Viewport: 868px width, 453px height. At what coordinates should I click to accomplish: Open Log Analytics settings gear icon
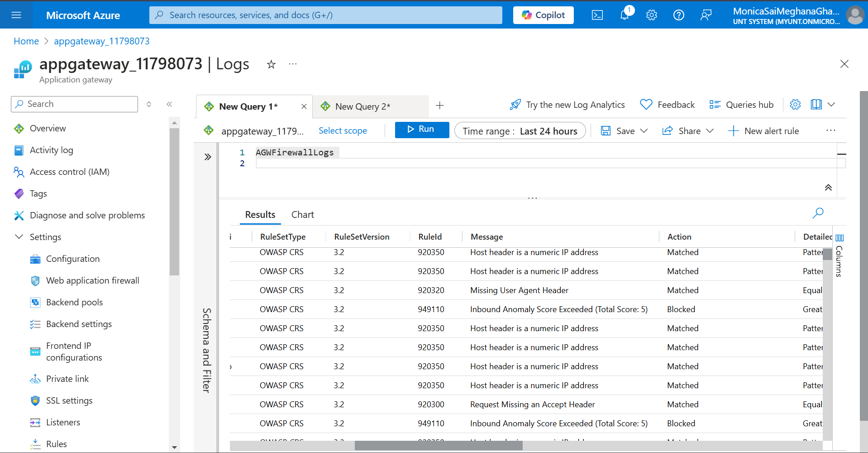(795, 105)
